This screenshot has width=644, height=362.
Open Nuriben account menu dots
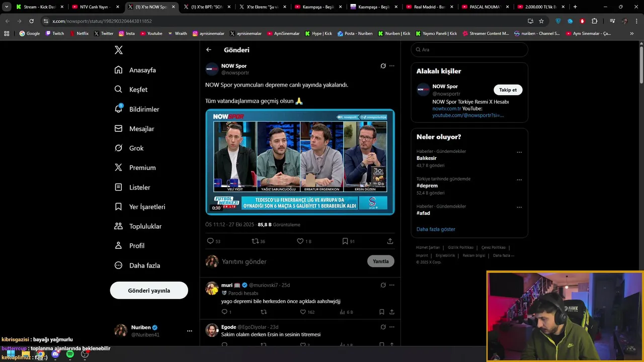tap(190, 331)
